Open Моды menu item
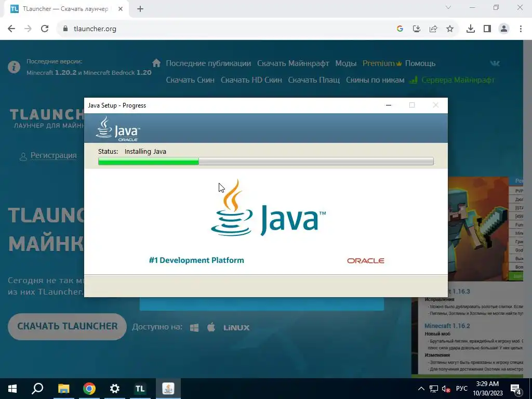The image size is (532, 399). click(x=345, y=63)
